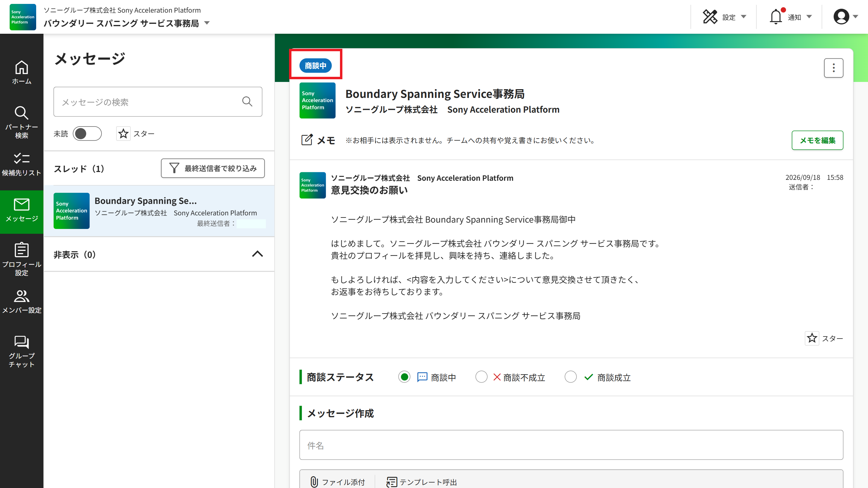This screenshot has width=868, height=488.
Task: Click the メモを編集 button
Action: pyautogui.click(x=817, y=140)
